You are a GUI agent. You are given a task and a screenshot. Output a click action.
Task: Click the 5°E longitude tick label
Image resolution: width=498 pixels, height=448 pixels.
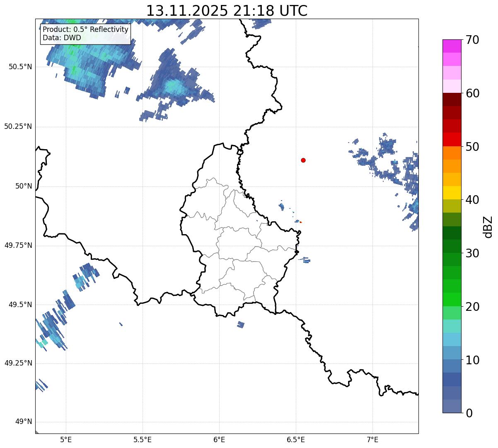[x=66, y=439]
